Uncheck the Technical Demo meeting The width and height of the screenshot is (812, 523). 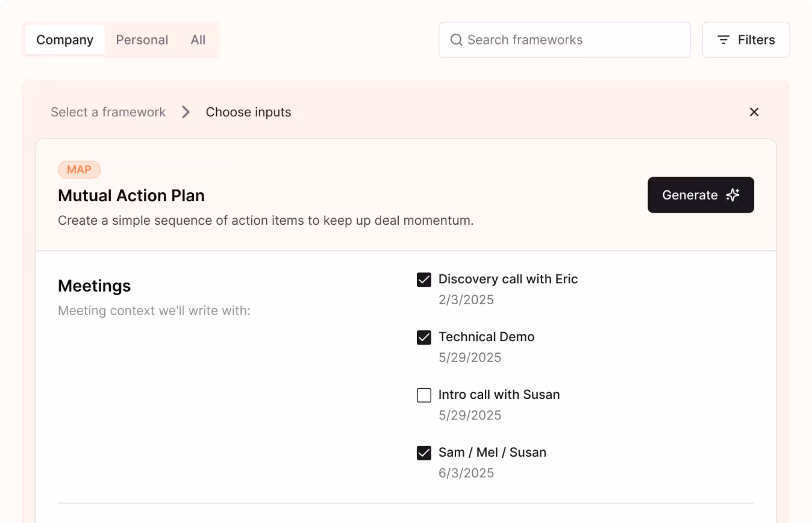click(x=424, y=337)
